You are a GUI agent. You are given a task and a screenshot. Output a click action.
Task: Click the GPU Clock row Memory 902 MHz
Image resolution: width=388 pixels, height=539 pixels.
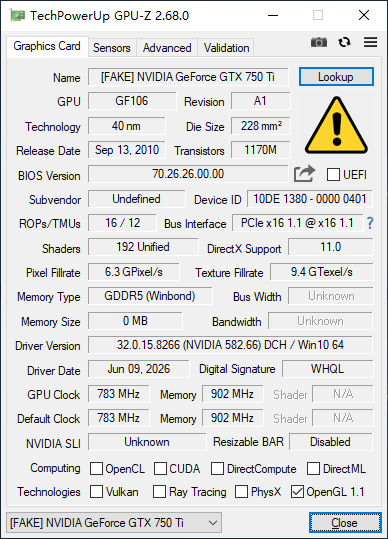(x=233, y=394)
